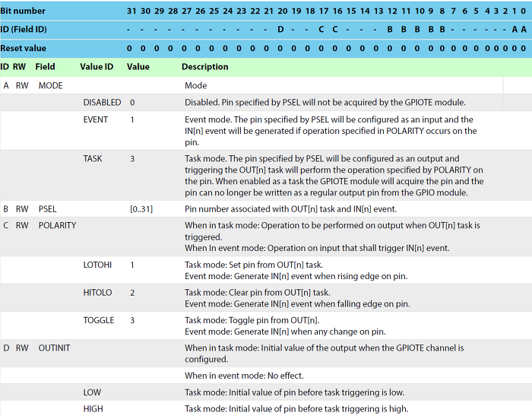Click value '0' in the DISABLED row
This screenshot has width=532, height=416.
point(132,102)
